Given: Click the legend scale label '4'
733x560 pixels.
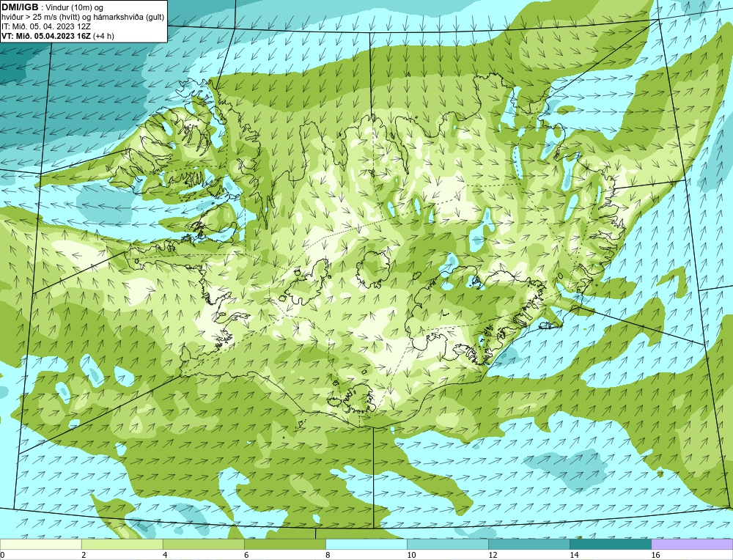Looking at the screenshot, I should point(164,555).
